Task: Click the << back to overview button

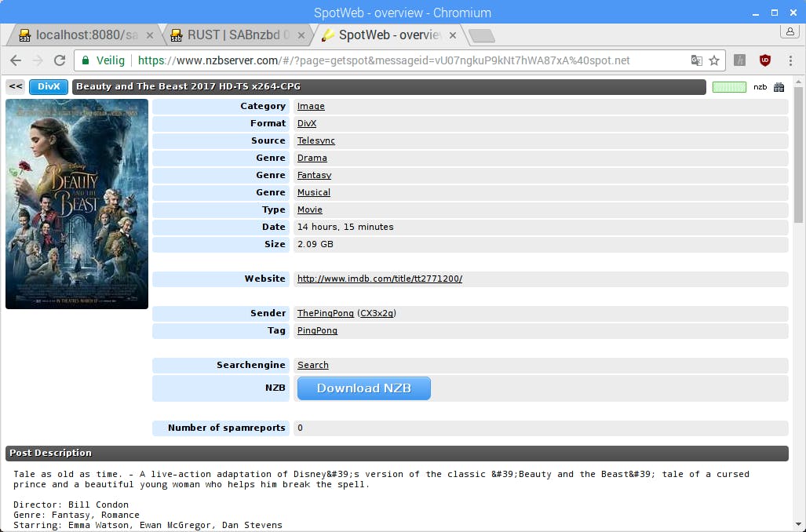Action: coord(16,86)
